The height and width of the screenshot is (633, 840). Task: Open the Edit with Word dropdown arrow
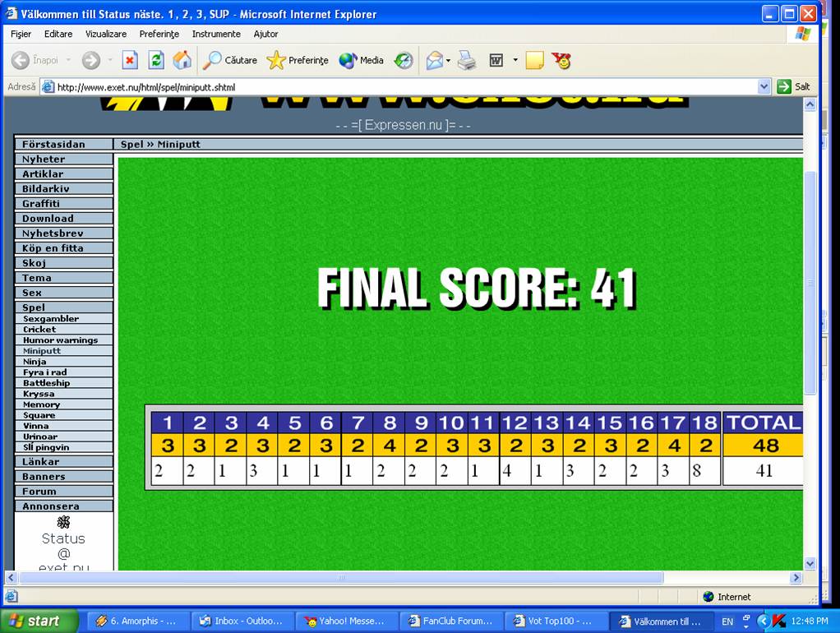tap(515, 60)
